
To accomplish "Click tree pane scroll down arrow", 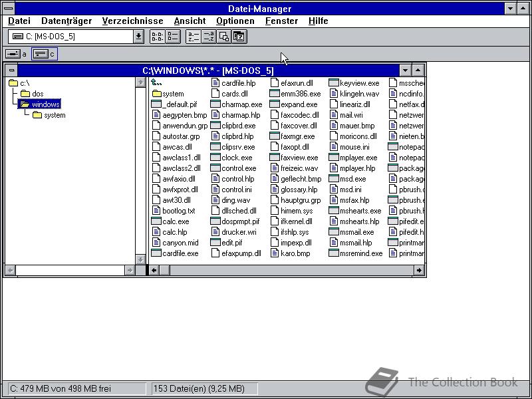I will coord(140,259).
